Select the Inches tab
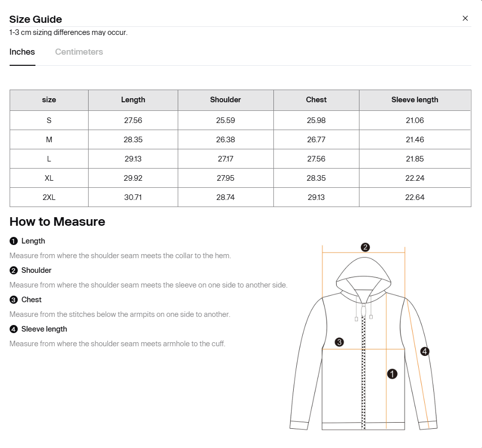Viewport: 482px width, 448px height. (22, 52)
